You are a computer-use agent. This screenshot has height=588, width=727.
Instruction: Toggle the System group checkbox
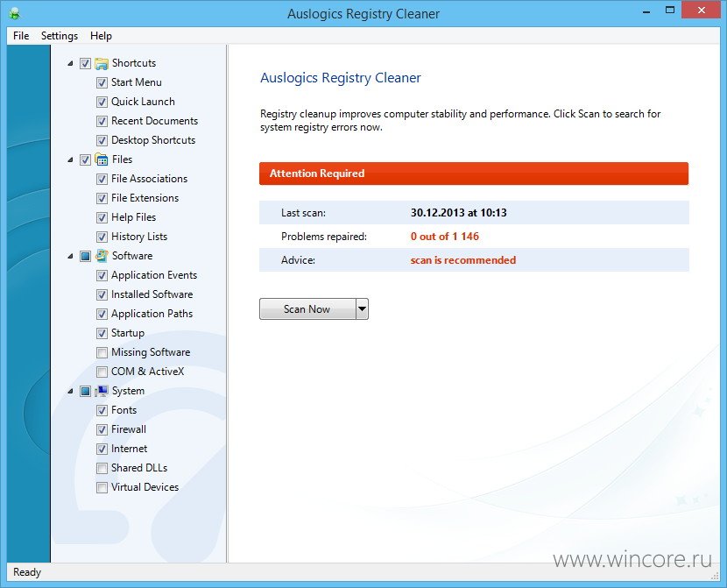[x=85, y=392]
